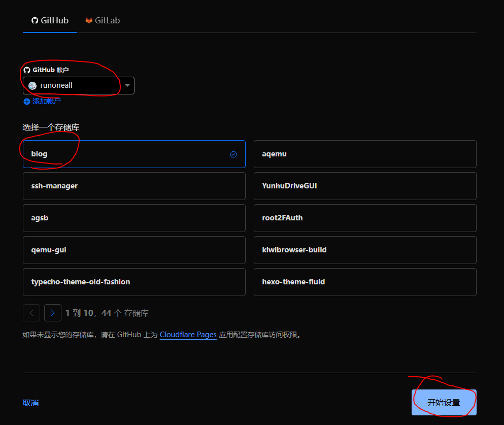Select the agsb repository

point(134,218)
